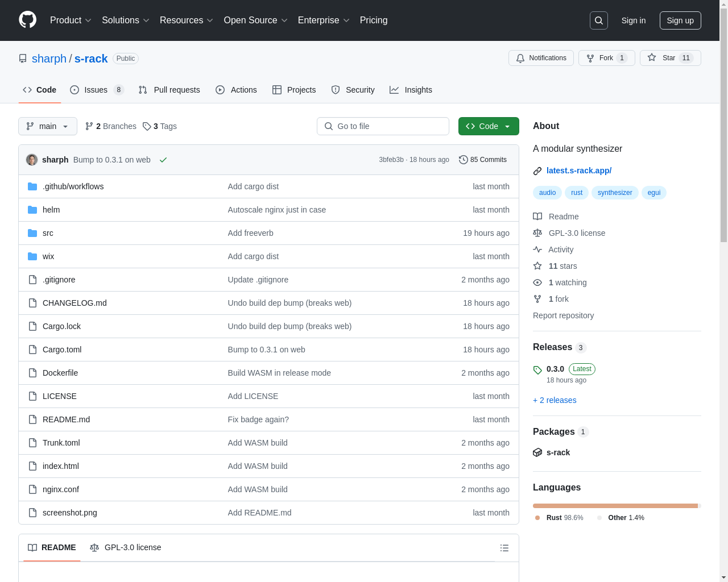Expand the Enterprise menu
The image size is (728, 582).
(x=324, y=20)
